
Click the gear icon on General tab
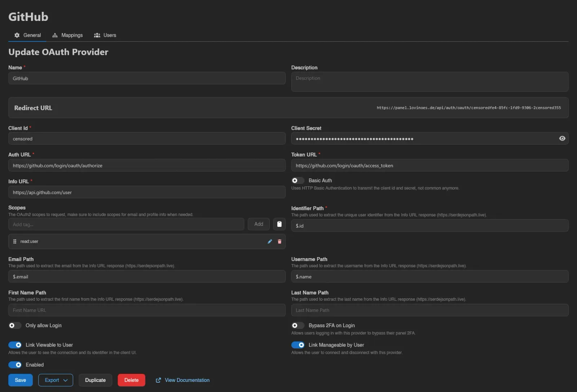tap(17, 35)
